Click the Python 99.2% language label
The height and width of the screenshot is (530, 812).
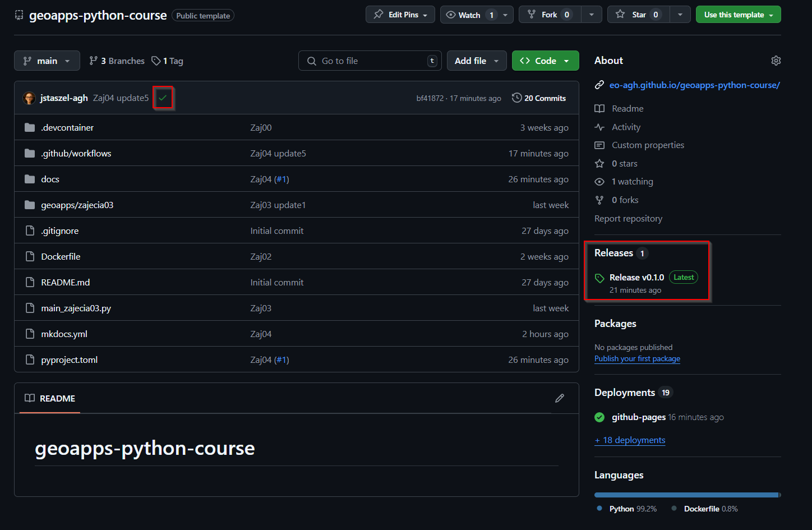coord(633,509)
